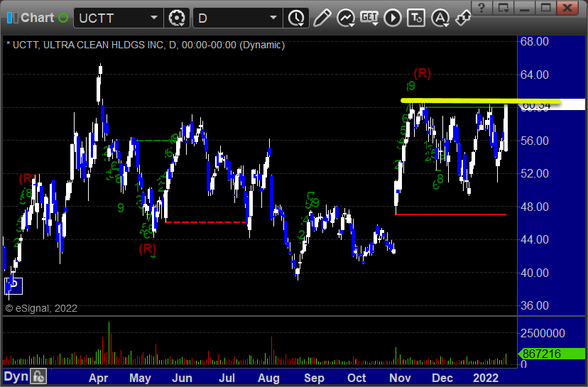This screenshot has height=387, width=588.
Task: Click the 52.00 price axis label
Action: coord(534,173)
